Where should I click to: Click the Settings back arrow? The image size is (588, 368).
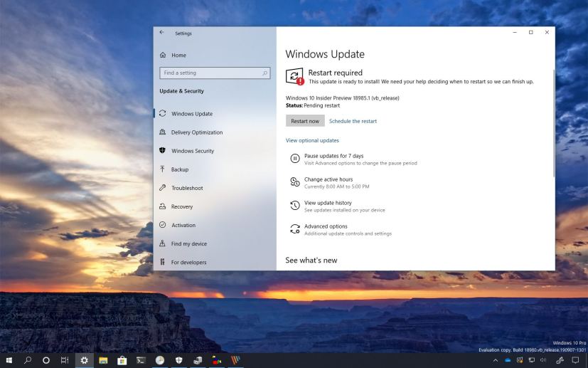161,32
